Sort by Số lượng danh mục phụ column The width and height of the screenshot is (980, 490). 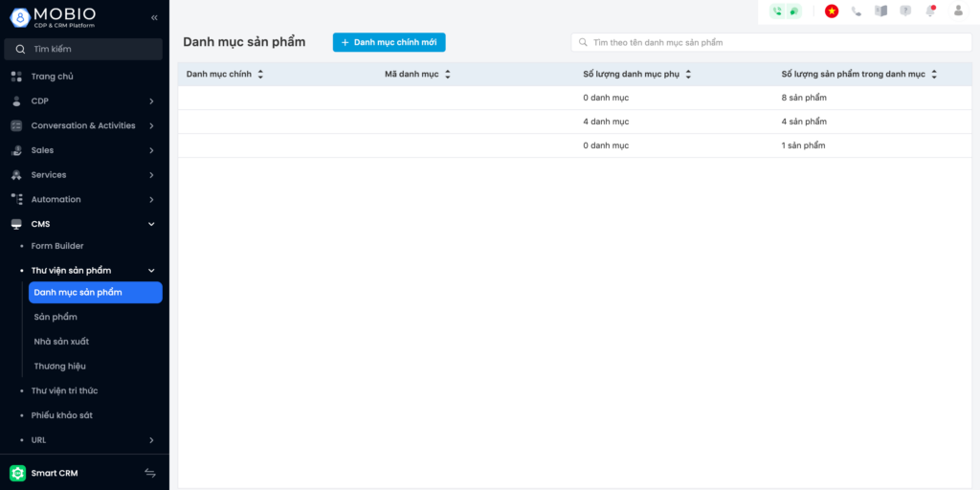point(688,75)
